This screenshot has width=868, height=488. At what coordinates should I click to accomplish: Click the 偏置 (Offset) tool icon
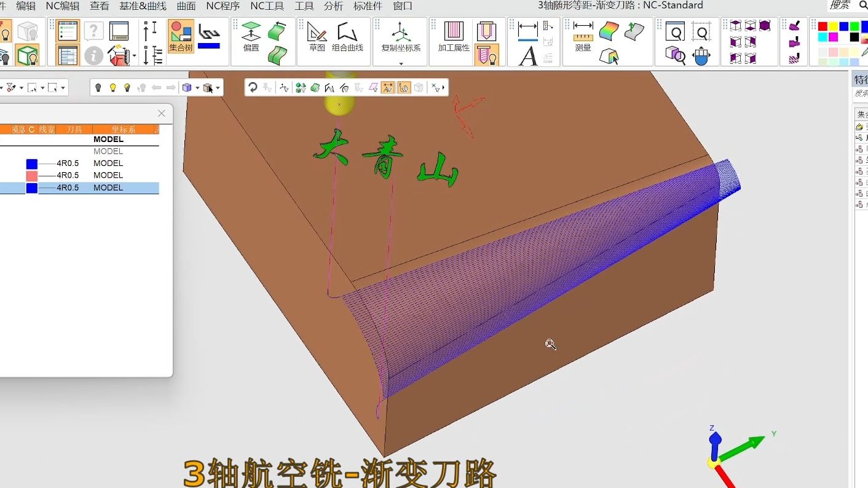251,36
